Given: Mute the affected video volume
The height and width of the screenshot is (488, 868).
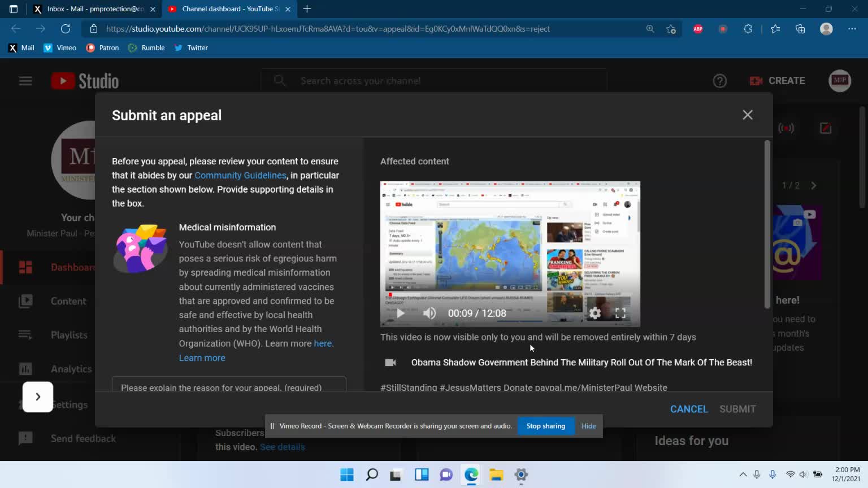Looking at the screenshot, I should pos(429,313).
